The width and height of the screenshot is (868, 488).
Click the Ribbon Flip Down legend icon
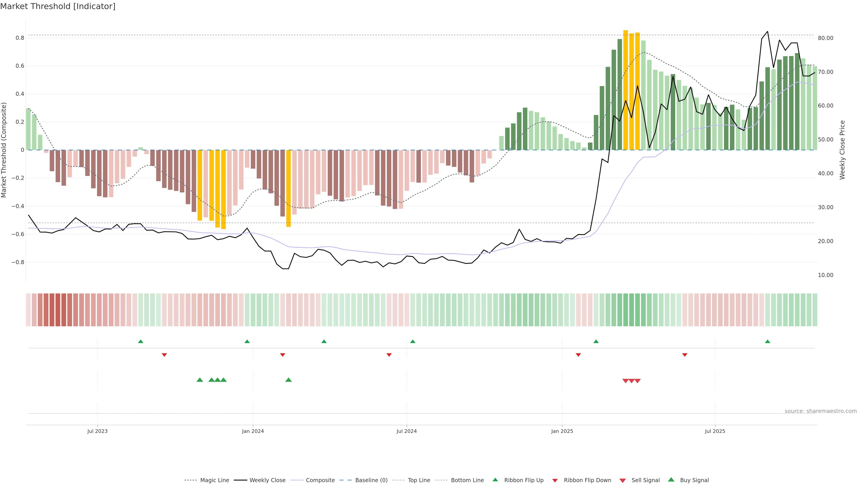point(555,481)
